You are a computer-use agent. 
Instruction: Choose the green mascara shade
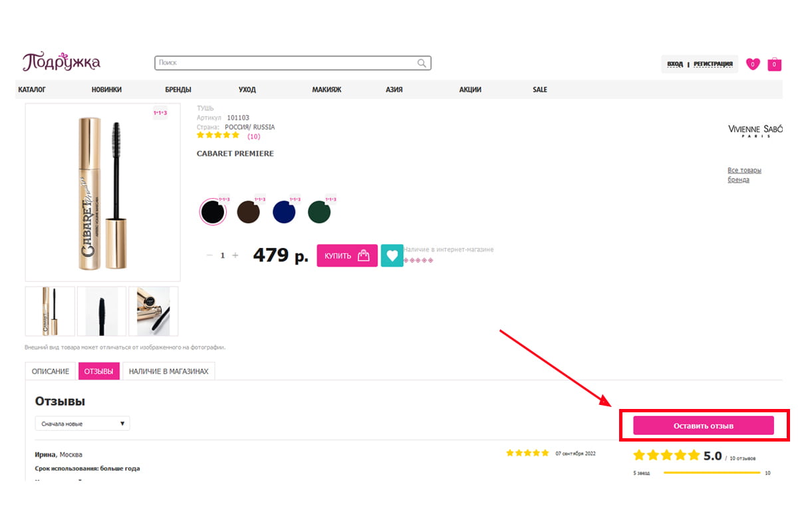(x=319, y=213)
